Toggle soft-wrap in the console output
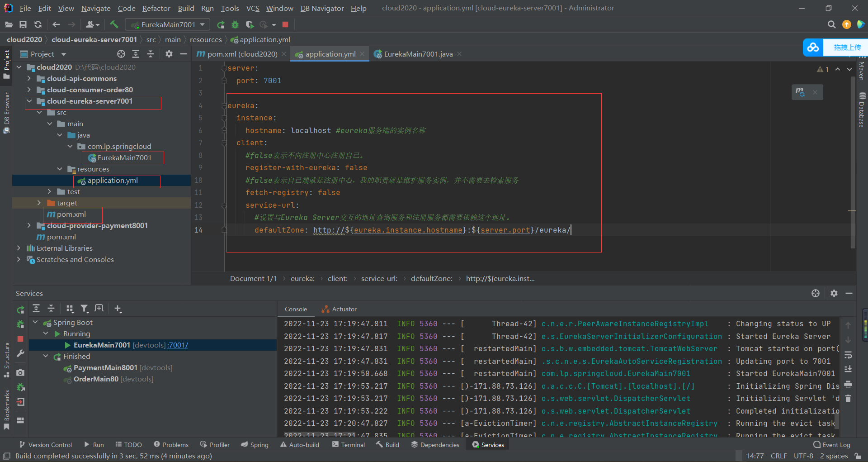 click(848, 355)
